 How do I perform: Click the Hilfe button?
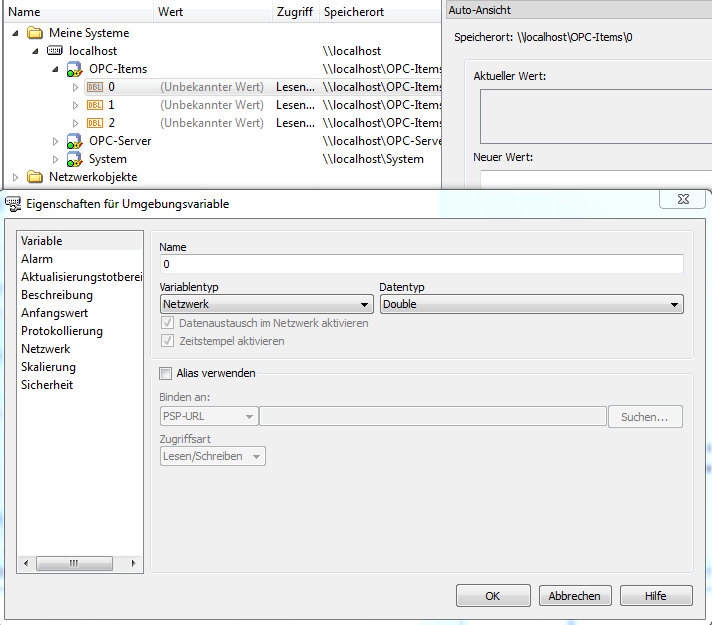[x=656, y=595]
